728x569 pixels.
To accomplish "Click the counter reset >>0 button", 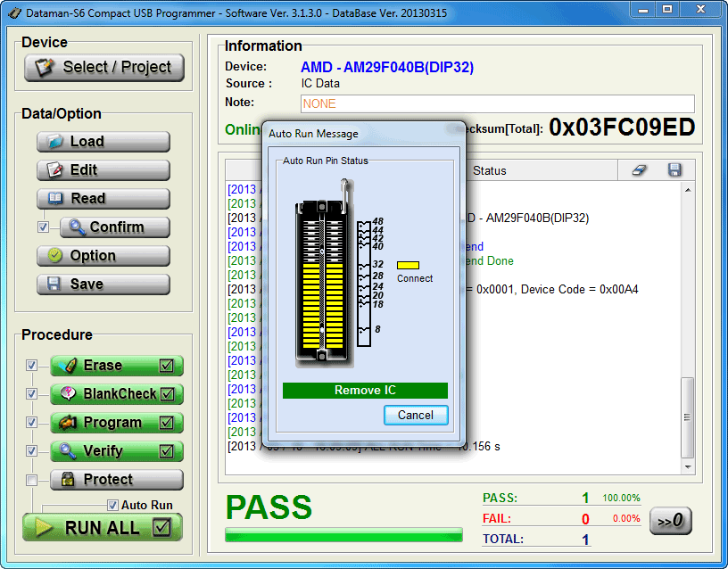I will (x=670, y=521).
